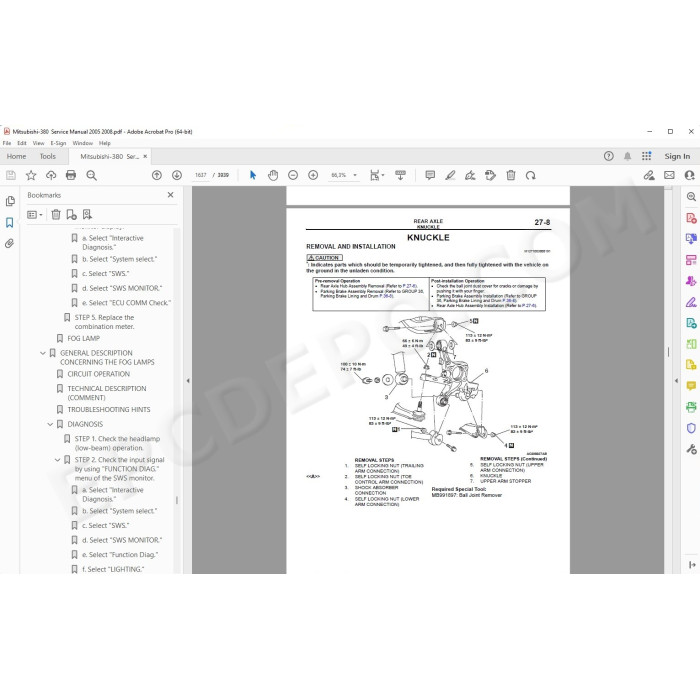The height and width of the screenshot is (700, 700).
Task: Select the highlighter pen tool
Action: pos(450,175)
